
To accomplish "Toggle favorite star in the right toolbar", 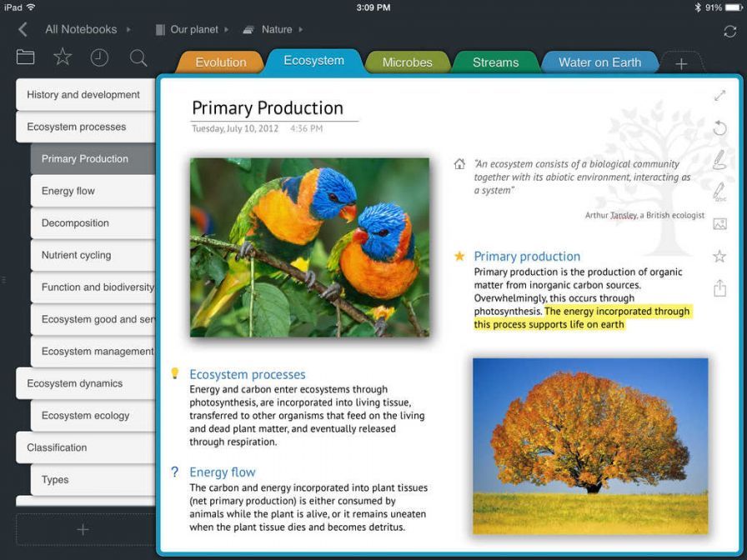I will (719, 257).
